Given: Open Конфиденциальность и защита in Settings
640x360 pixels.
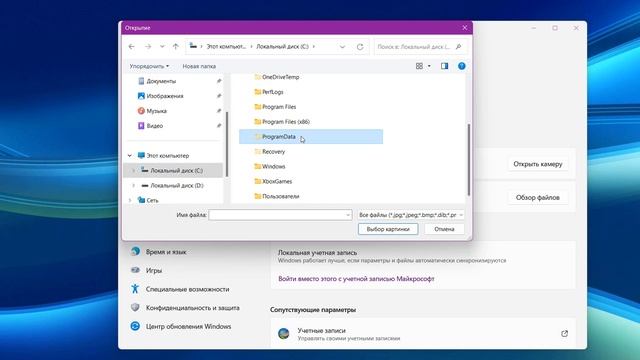Looking at the screenshot, I should (x=193, y=308).
